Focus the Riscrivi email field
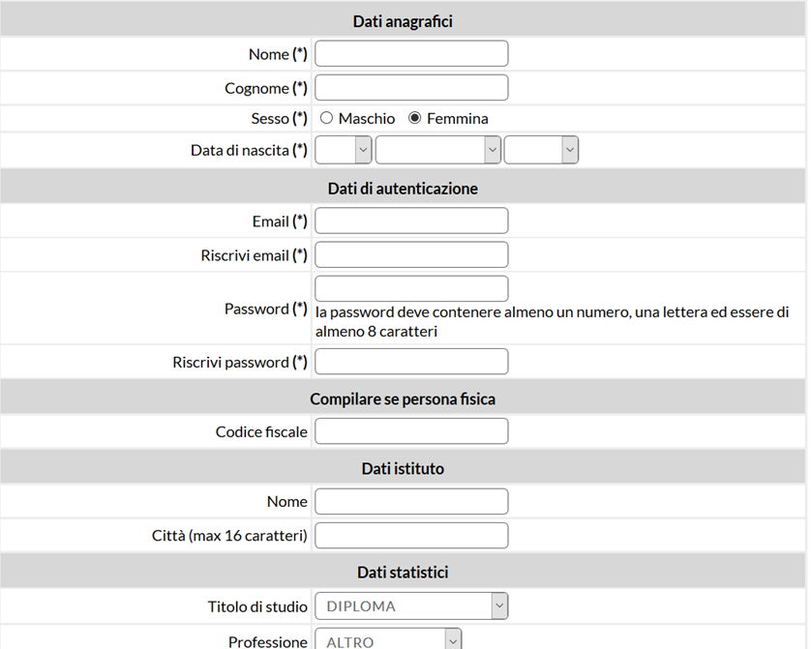812x649 pixels. coord(411,254)
